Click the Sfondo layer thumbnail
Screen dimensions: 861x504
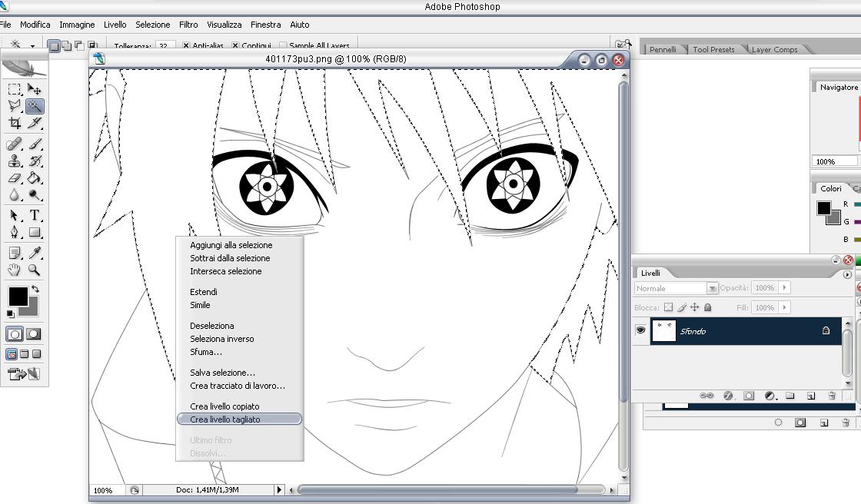[663, 331]
